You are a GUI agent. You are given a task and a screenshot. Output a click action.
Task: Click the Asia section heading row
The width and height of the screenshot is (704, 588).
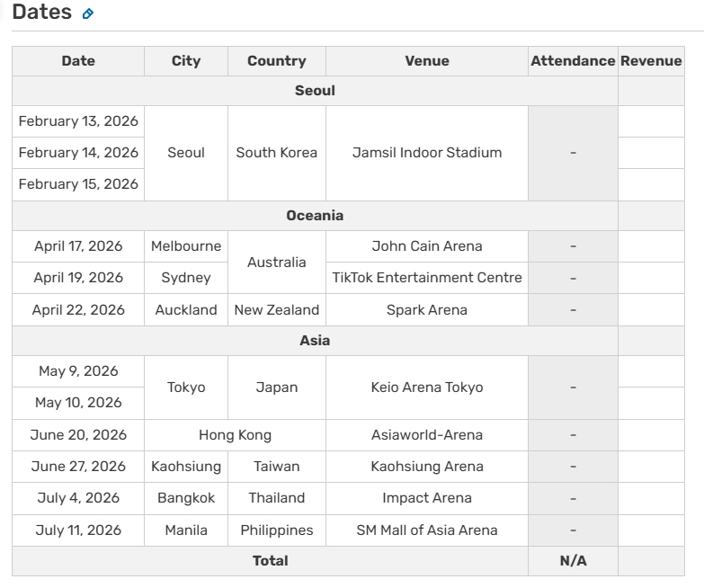[x=315, y=341]
